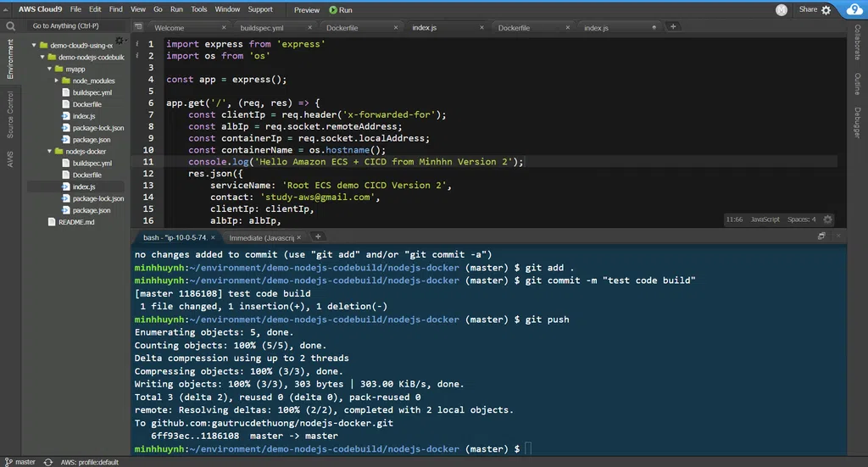Viewport: 868px width, 467px height.
Task: Open editor status bar settings gear
Action: 827,220
